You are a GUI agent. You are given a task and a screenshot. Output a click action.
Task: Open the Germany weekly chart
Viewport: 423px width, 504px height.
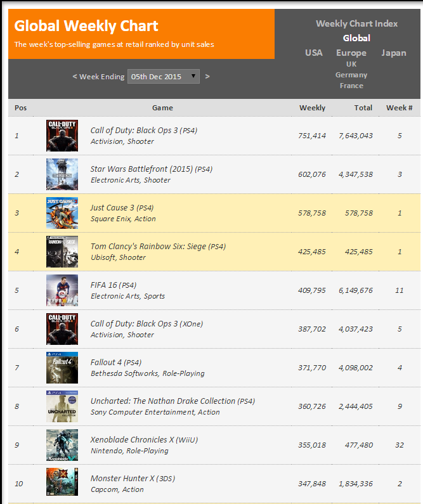pos(351,75)
